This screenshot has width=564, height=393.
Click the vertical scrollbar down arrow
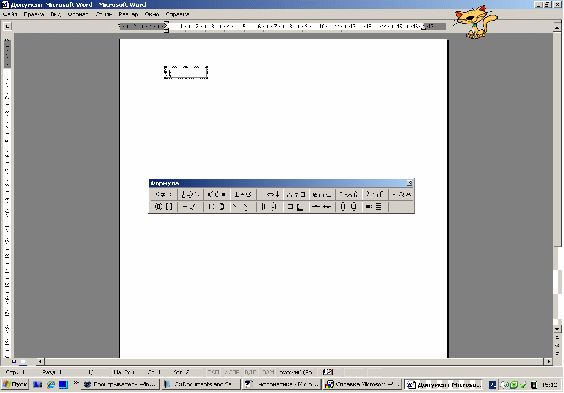pyautogui.click(x=557, y=329)
